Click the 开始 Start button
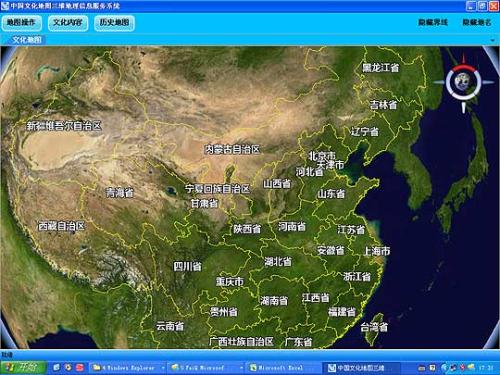The height and width of the screenshot is (375, 500). coord(23,367)
